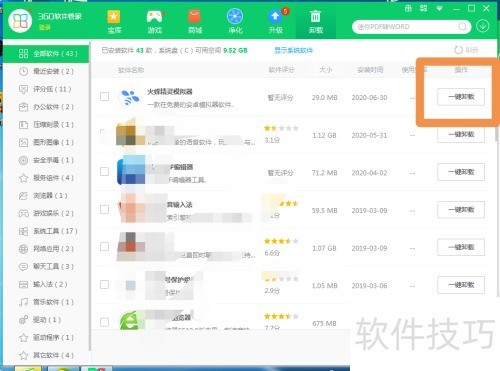Choose 网络应用 (2) in sidebar
Viewport: 500px width, 371px height.
pos(46,249)
